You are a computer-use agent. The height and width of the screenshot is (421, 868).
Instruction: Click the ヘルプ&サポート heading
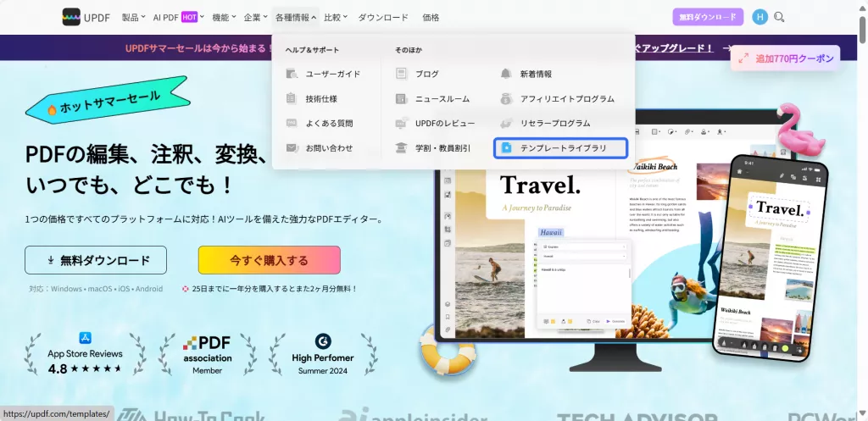pos(312,50)
